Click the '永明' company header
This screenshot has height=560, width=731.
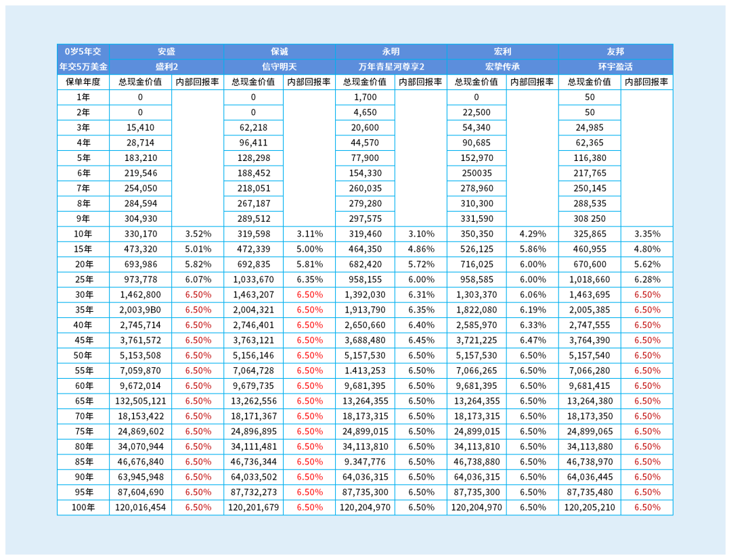(x=391, y=51)
